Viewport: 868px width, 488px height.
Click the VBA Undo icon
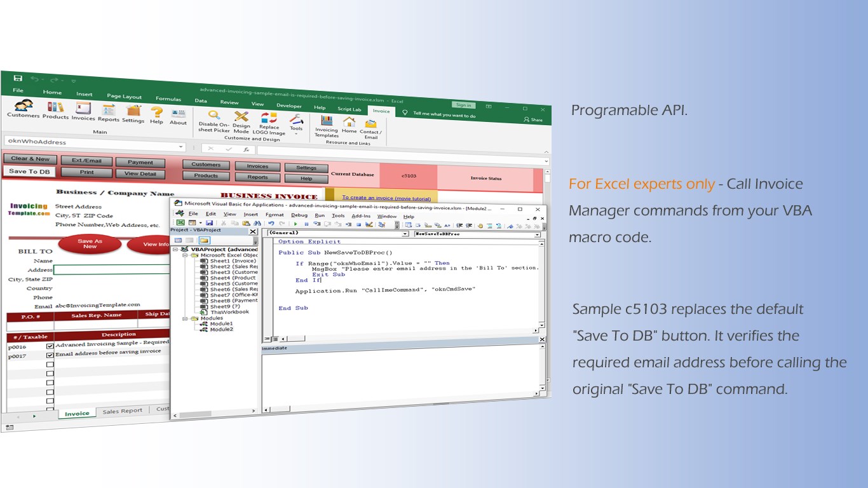pyautogui.click(x=271, y=224)
